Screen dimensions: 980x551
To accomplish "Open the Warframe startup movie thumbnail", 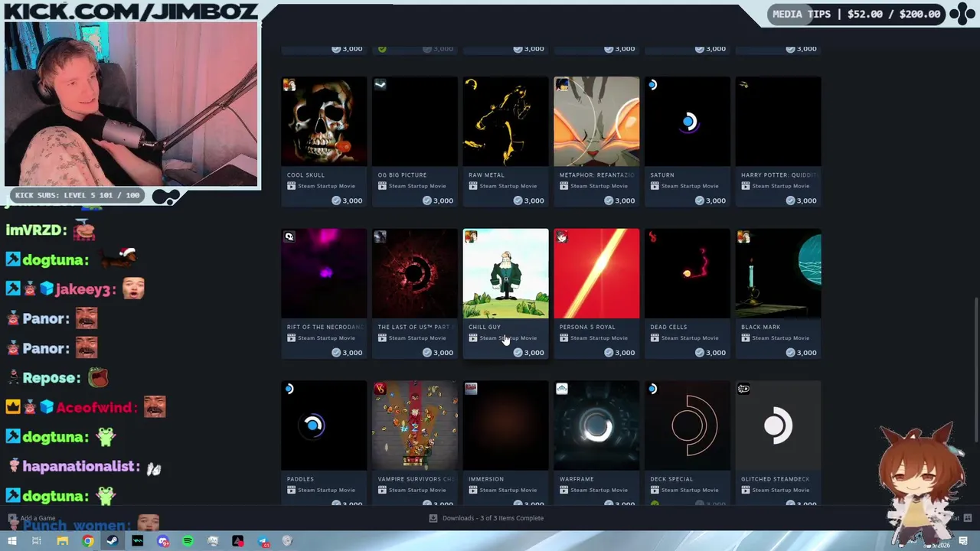I will (596, 425).
